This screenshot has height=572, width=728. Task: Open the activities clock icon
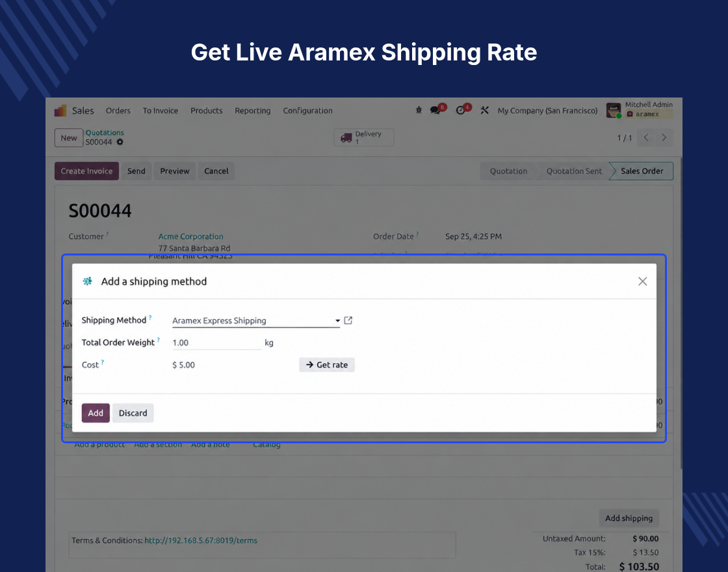coord(461,110)
